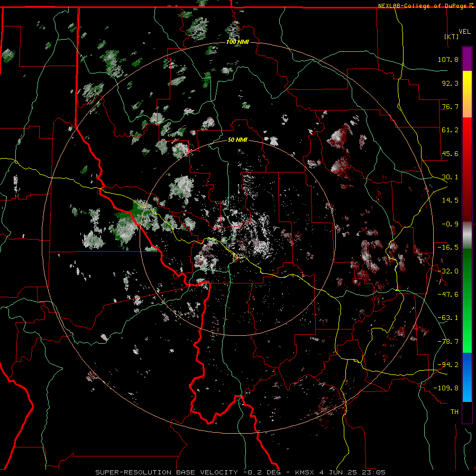Click the [KT] units label
Image resolution: width=476 pixels, height=476 pixels.
click(451, 36)
